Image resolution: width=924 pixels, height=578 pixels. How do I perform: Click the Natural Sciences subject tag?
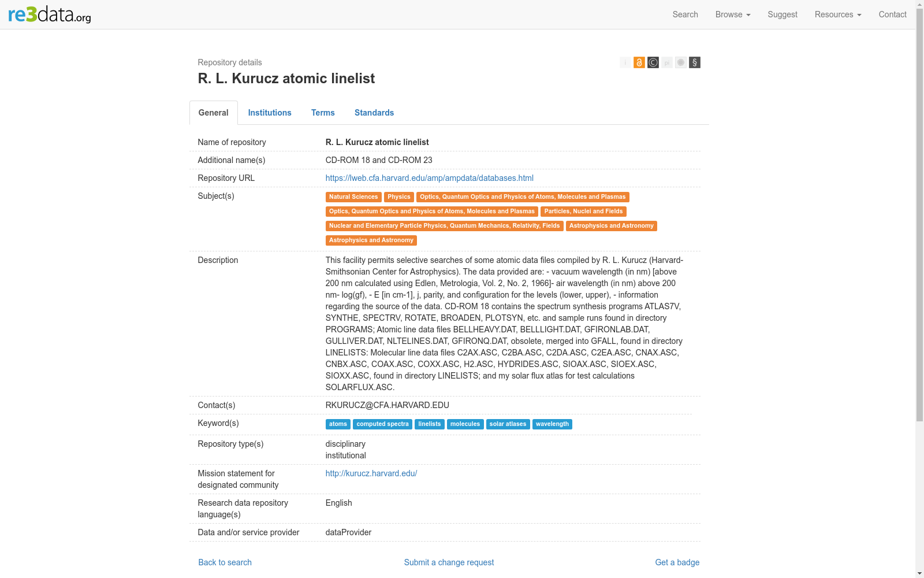[x=353, y=197]
